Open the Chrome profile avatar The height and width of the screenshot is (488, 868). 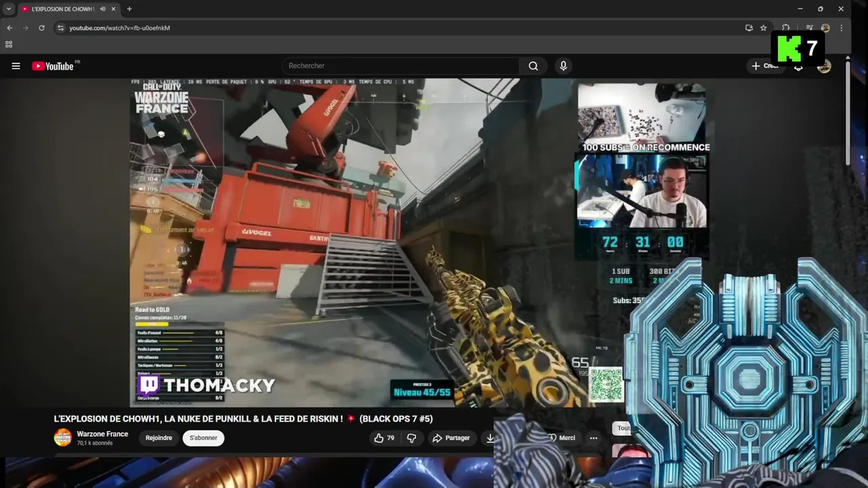[x=825, y=28]
